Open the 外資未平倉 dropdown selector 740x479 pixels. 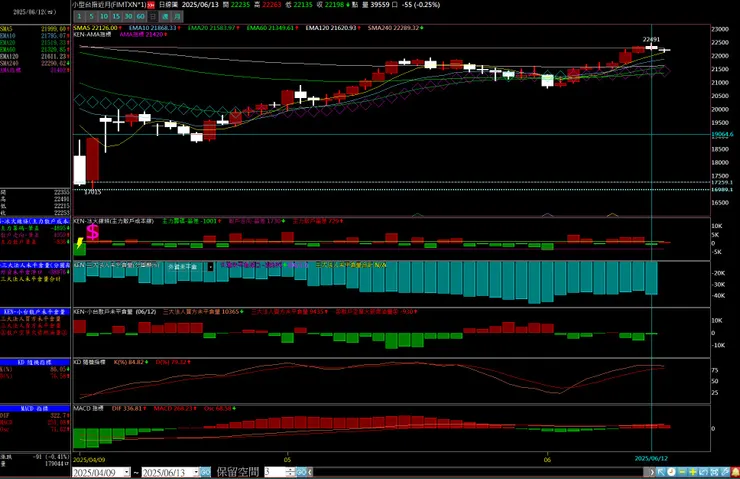click(x=210, y=267)
